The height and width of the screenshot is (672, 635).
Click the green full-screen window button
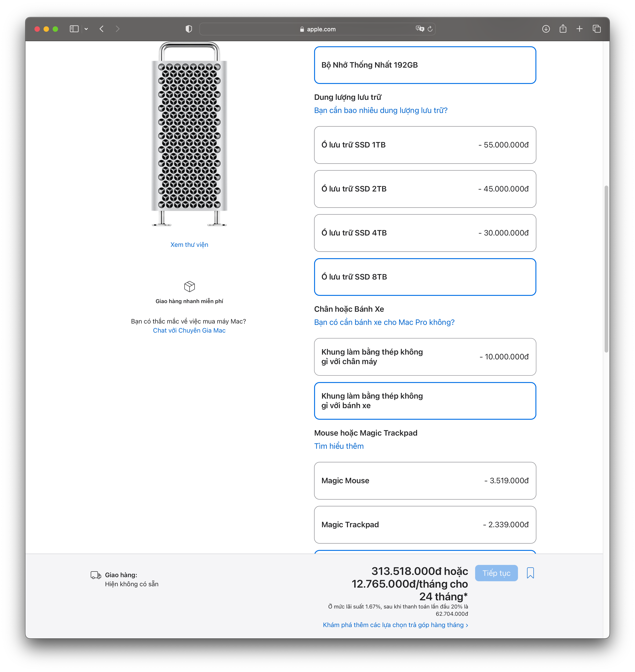[56, 29]
